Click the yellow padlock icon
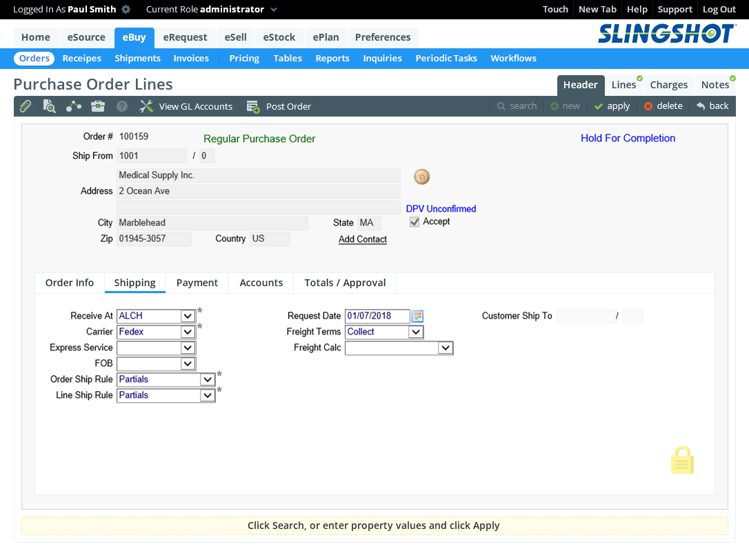749x560 pixels. (682, 461)
